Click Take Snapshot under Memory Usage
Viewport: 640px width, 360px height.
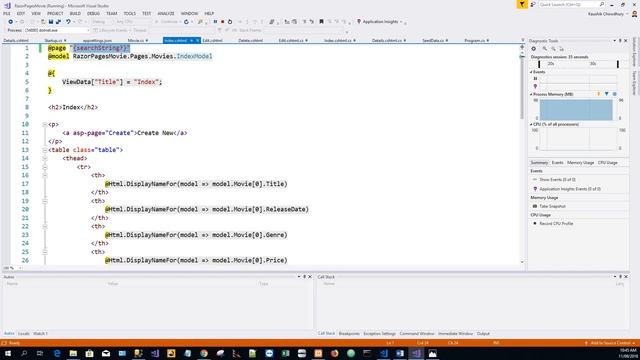553,207
